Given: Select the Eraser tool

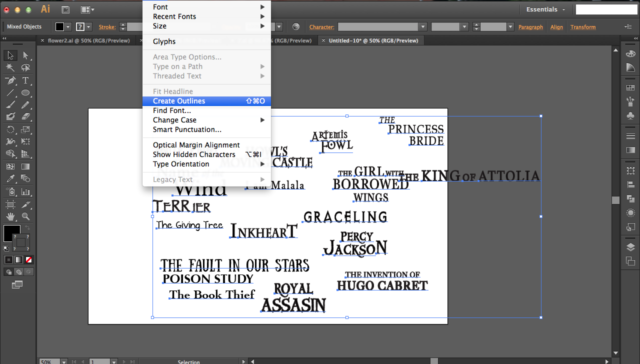Looking at the screenshot, I should point(25,116).
